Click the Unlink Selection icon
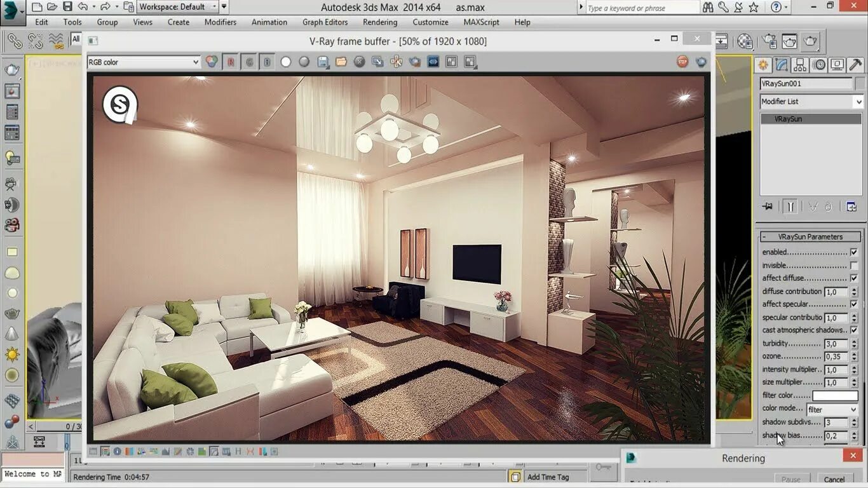Viewport: 868px width, 488px height. pyautogui.click(x=35, y=41)
